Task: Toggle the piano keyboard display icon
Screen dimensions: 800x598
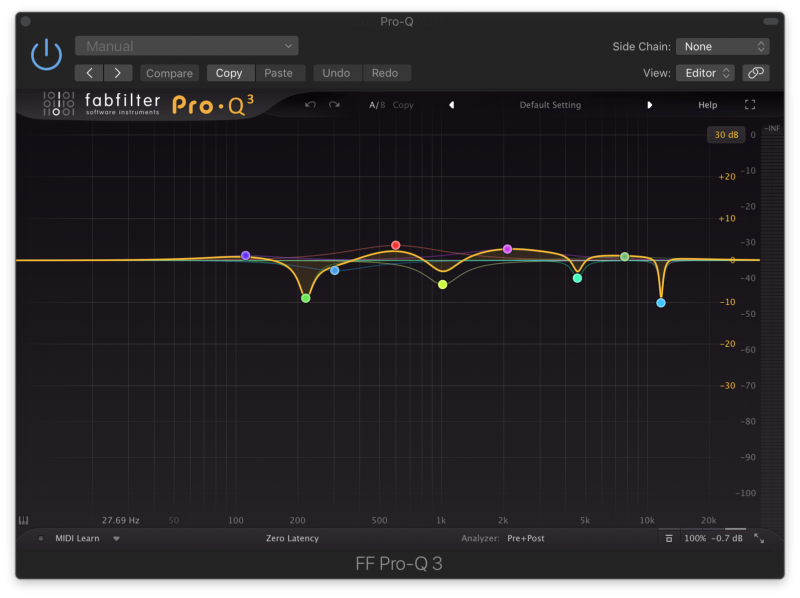Action: click(23, 520)
